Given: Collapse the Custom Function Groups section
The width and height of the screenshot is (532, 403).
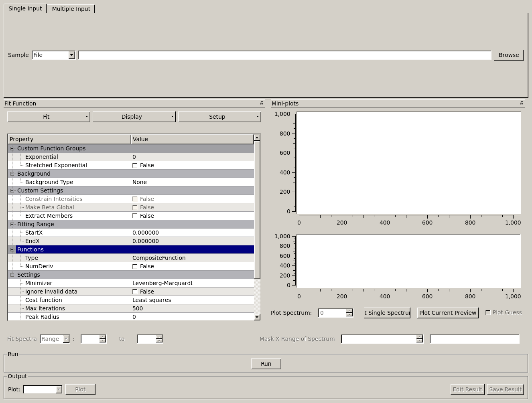Looking at the screenshot, I should click(x=12, y=148).
